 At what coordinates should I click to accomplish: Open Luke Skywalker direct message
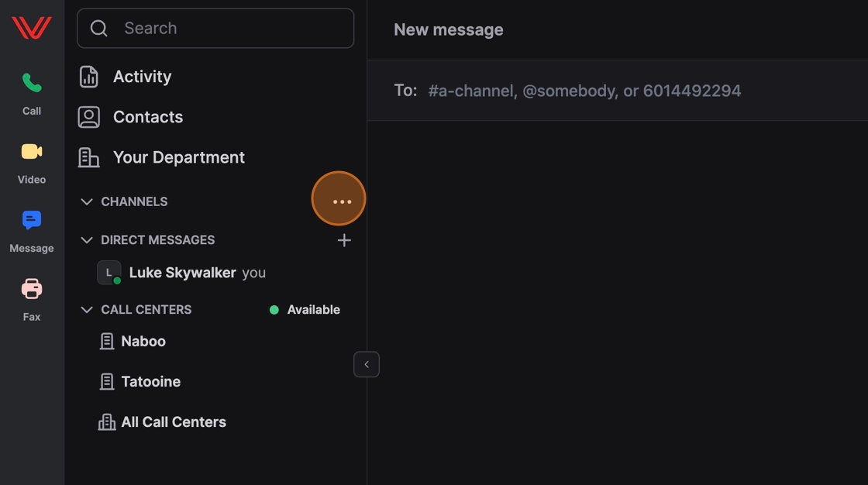click(x=182, y=273)
